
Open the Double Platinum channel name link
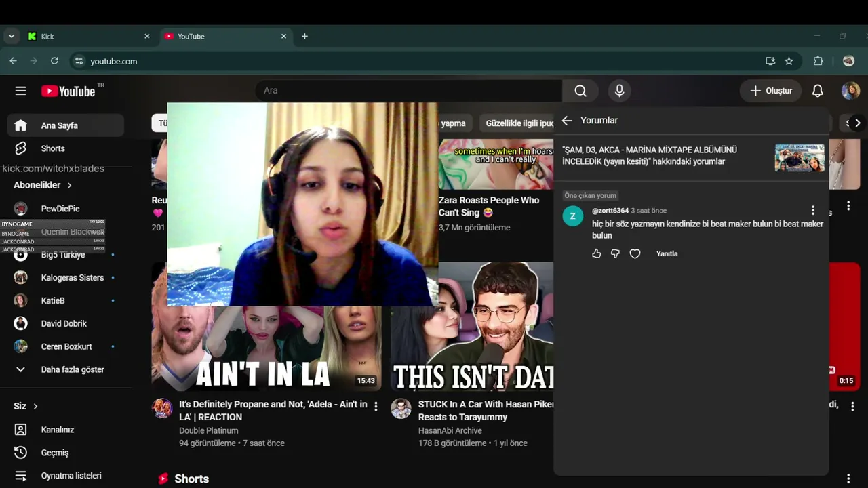[x=209, y=430]
